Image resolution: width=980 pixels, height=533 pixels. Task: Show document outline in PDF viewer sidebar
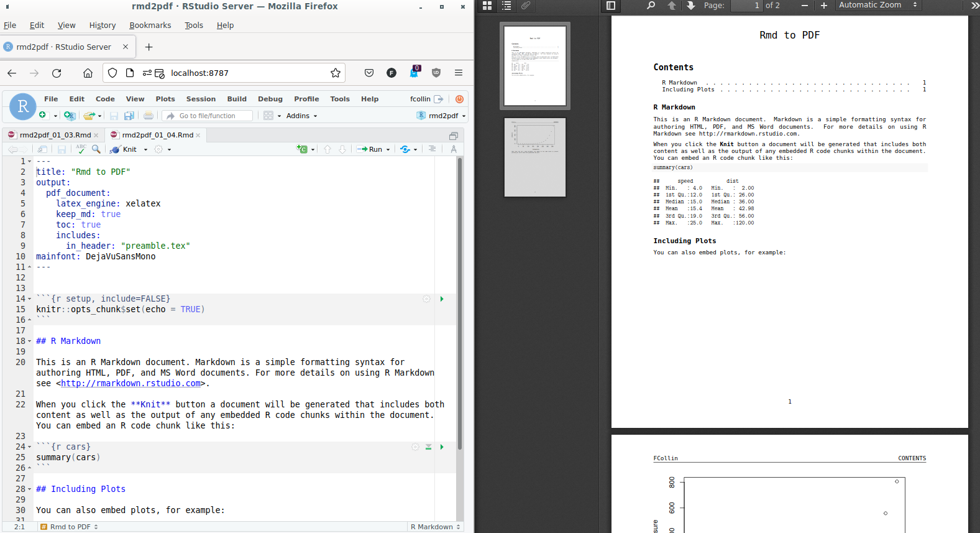point(506,6)
